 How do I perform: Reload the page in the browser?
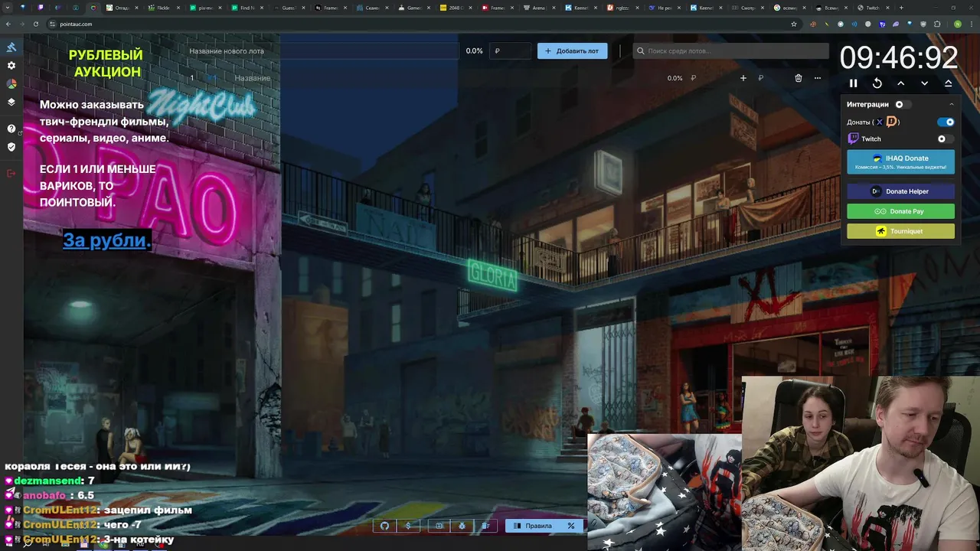point(36,24)
